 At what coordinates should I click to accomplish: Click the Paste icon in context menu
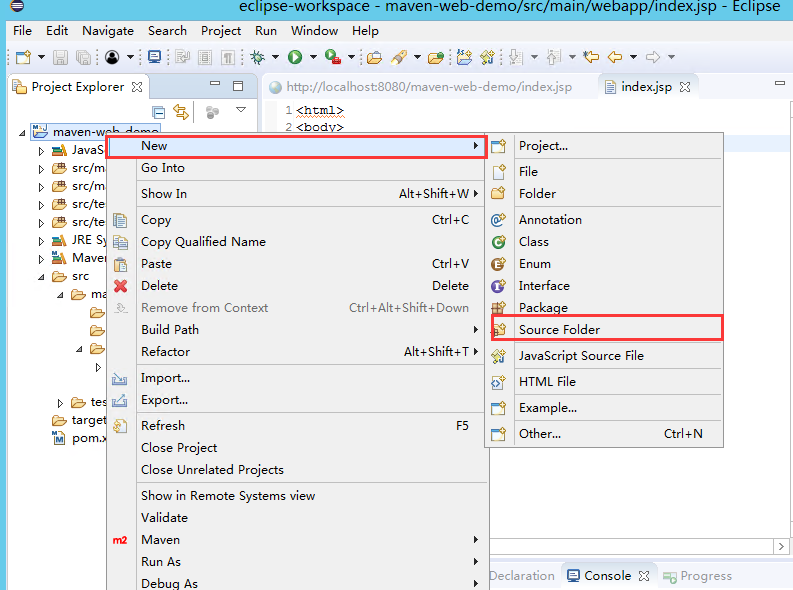120,264
